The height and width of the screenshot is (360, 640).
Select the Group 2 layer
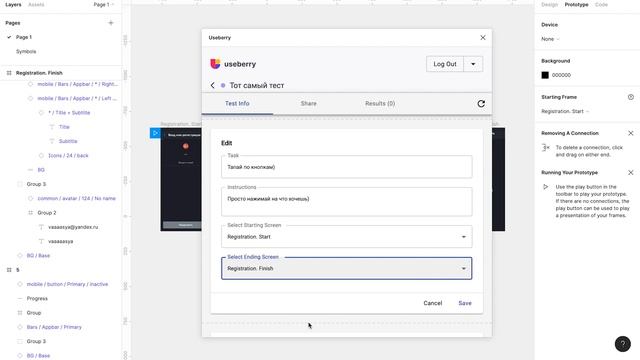click(x=47, y=213)
